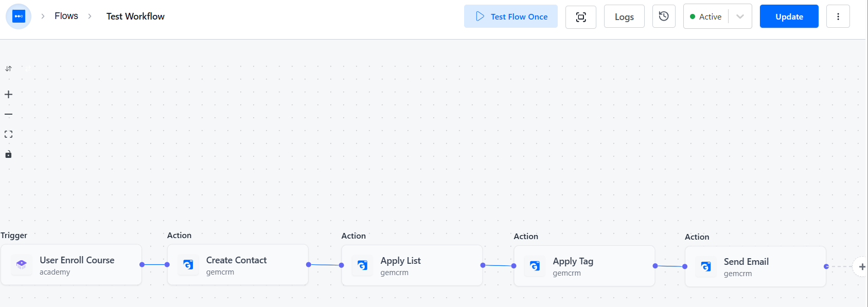Click the Trigger label above first node
The image size is (868, 307).
(x=14, y=236)
